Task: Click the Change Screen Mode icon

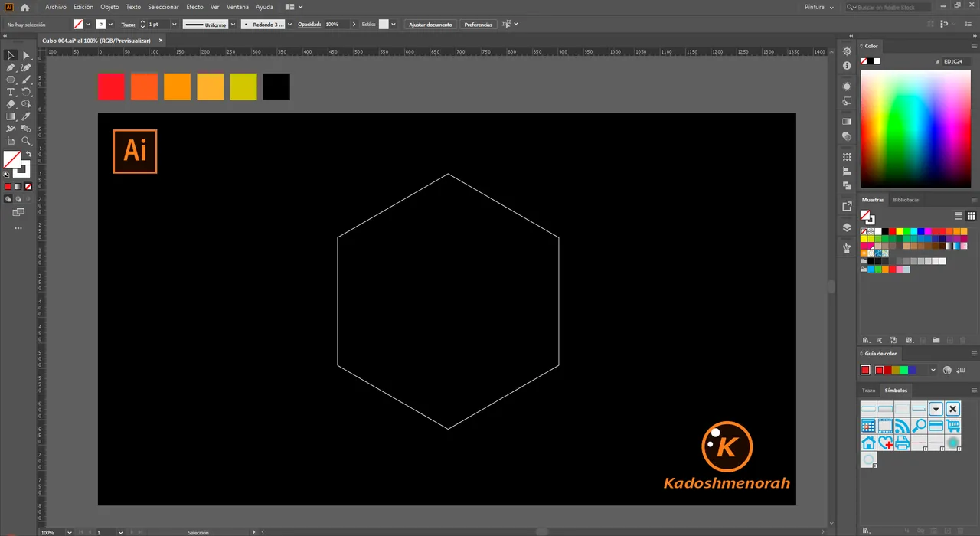Action: pyautogui.click(x=18, y=212)
